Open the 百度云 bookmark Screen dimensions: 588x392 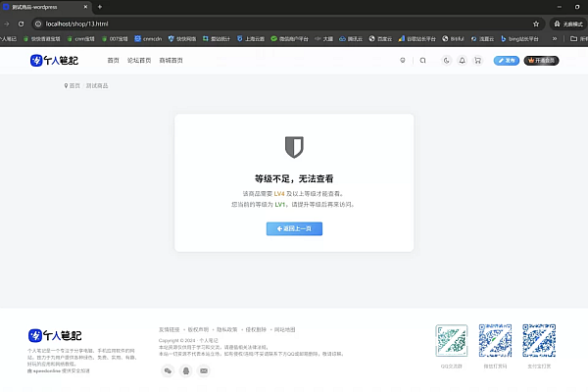(x=380, y=38)
